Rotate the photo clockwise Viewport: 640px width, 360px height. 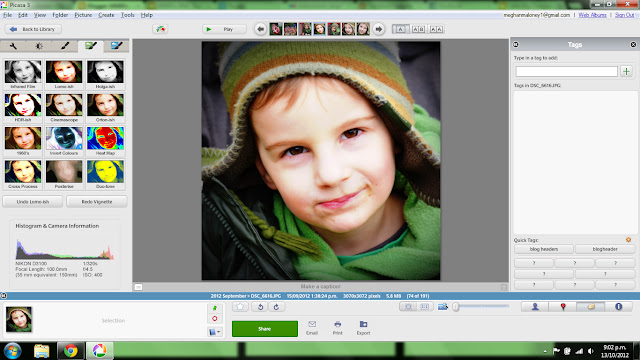click(276, 307)
